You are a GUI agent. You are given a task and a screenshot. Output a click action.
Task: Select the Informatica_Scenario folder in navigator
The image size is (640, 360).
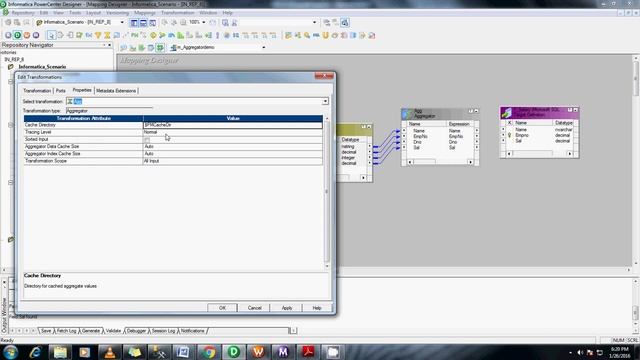pyautogui.click(x=42, y=67)
